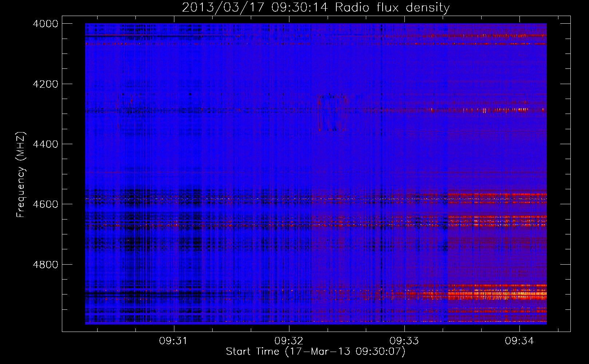Image resolution: width=589 pixels, height=364 pixels.
Task: Click the 09:32 time axis label
Action: [289, 341]
